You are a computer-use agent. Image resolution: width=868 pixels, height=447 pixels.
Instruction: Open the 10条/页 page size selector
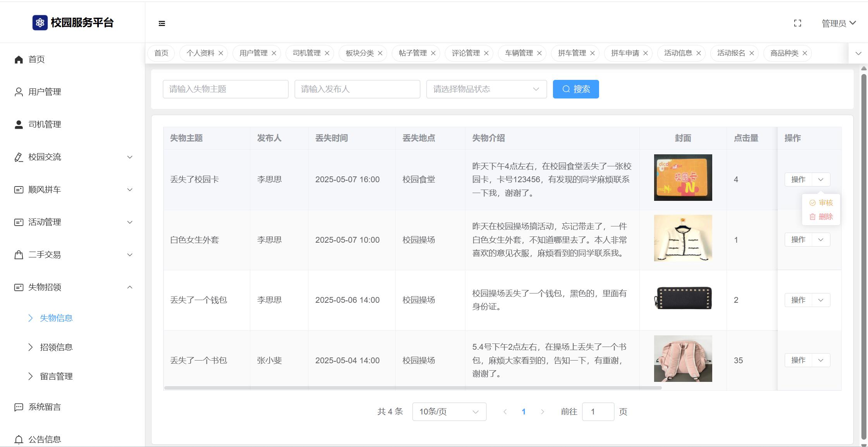(449, 412)
